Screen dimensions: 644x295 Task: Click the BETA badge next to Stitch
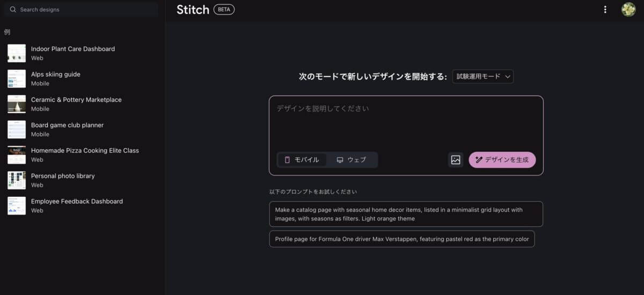224,10
